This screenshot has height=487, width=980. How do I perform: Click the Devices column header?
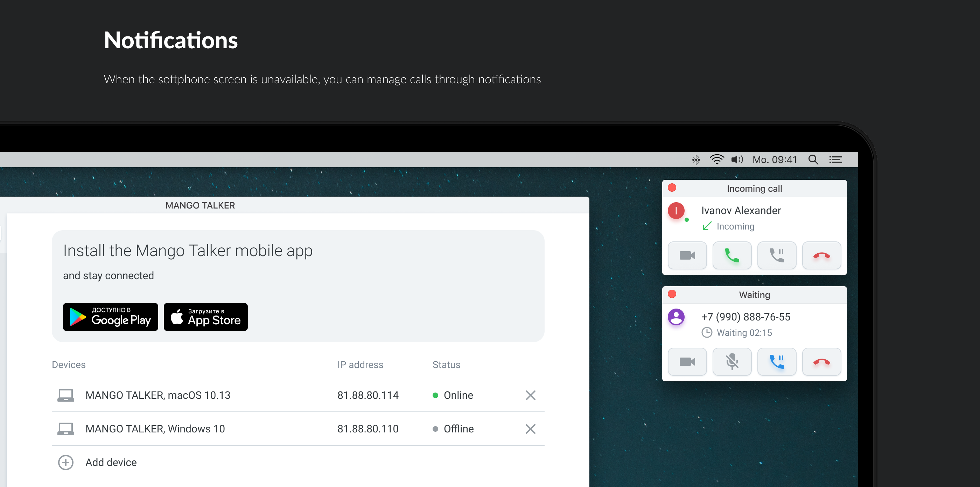(x=69, y=365)
